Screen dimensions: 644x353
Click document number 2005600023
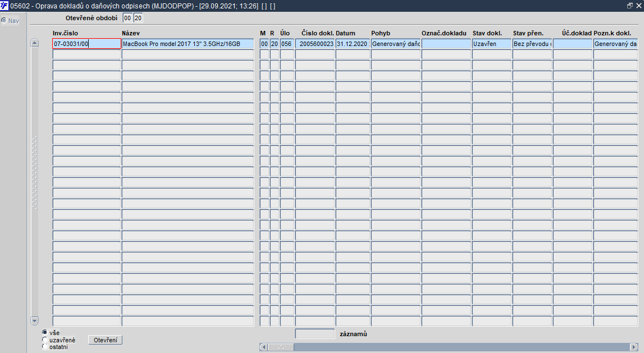point(315,44)
